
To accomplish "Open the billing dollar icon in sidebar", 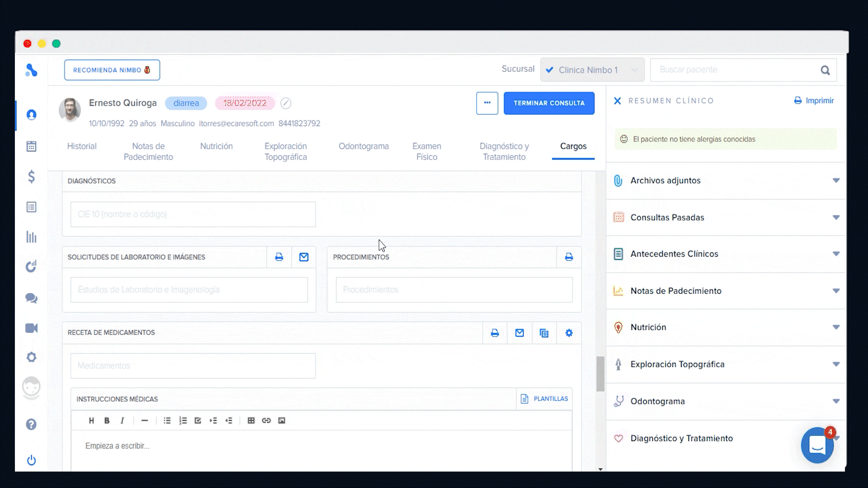I will point(31,177).
